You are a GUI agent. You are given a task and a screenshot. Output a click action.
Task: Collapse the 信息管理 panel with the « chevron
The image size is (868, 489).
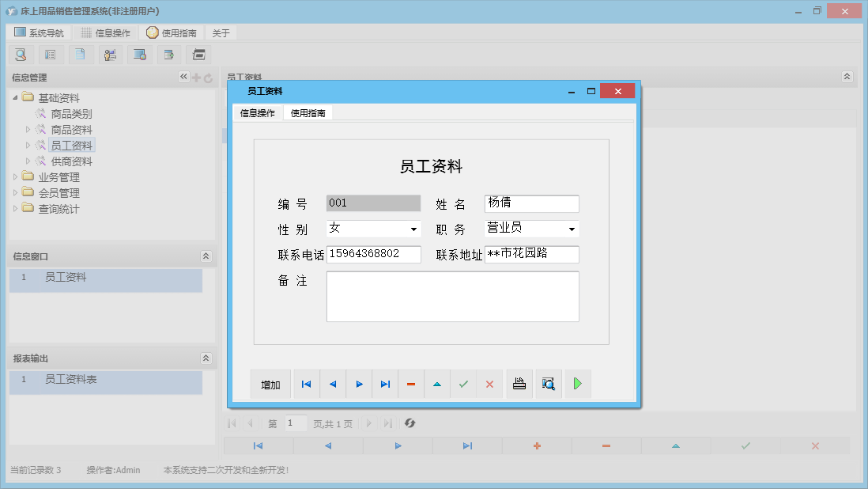click(x=183, y=77)
